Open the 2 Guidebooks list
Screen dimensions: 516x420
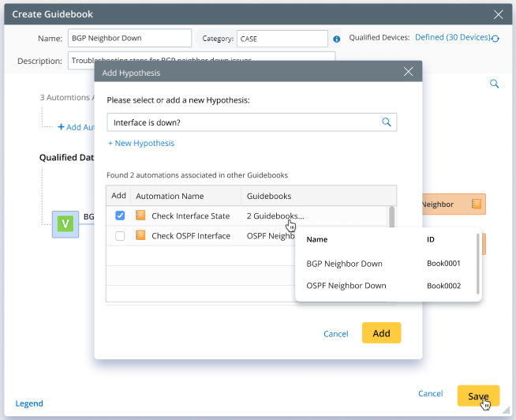pyautogui.click(x=275, y=216)
